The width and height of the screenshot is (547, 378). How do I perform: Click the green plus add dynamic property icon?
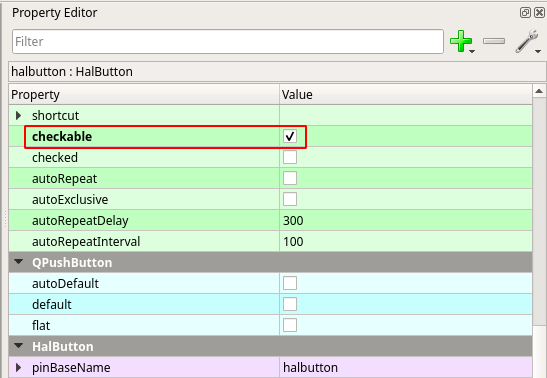pyautogui.click(x=460, y=41)
